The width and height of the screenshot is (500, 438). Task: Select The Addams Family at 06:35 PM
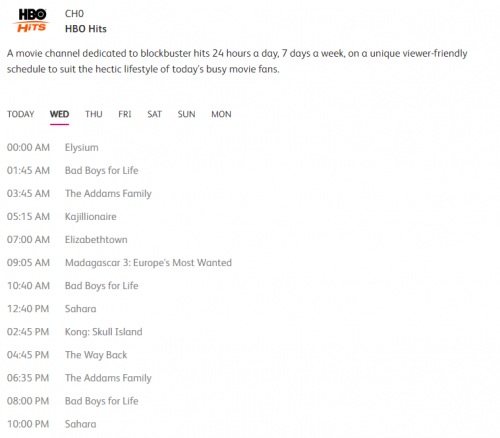(108, 378)
